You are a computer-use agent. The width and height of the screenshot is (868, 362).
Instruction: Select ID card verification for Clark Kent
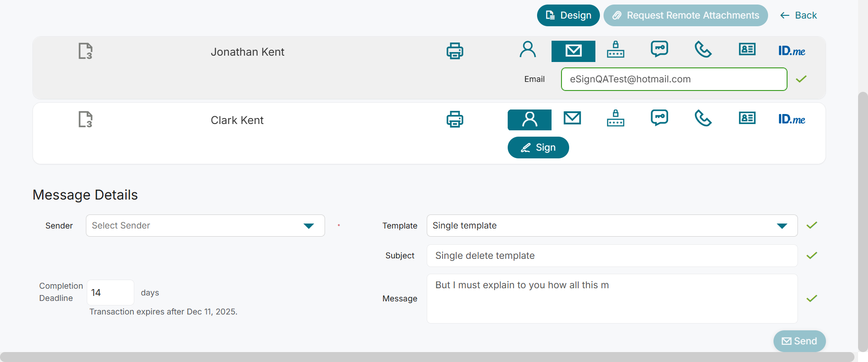(x=747, y=119)
